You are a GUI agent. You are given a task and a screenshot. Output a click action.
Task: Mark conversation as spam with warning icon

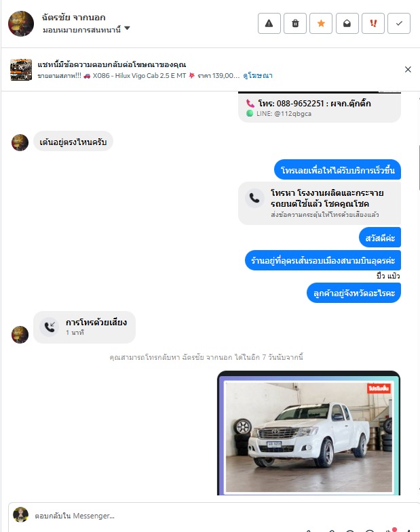pos(269,24)
